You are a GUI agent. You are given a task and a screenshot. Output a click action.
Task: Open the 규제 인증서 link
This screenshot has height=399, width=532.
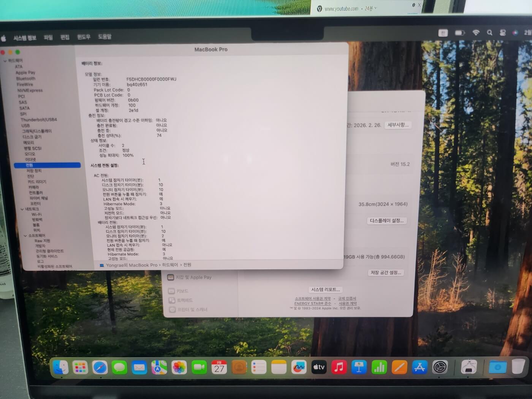[x=347, y=299]
